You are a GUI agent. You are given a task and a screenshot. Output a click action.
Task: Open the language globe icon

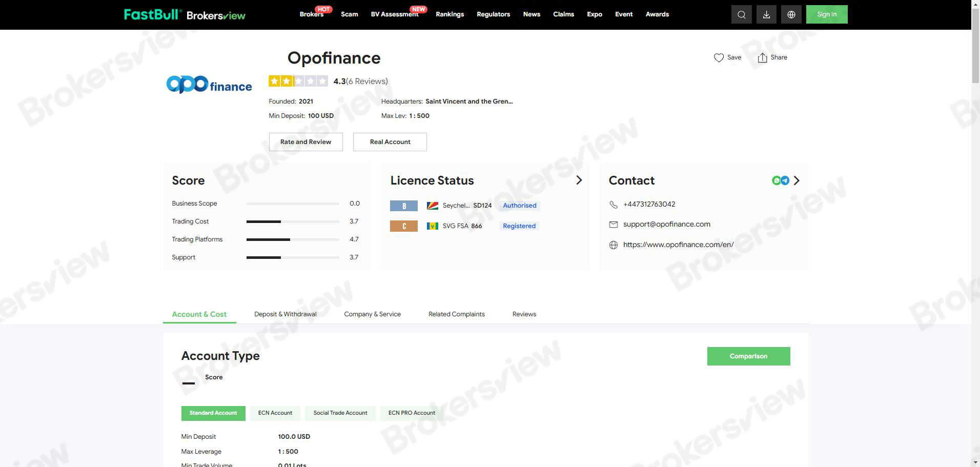point(791,14)
